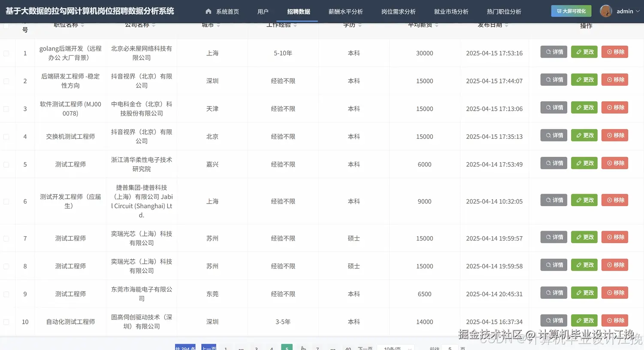644x350 pixels.
Task: Click the 移除 button on row 10
Action: (x=614, y=320)
